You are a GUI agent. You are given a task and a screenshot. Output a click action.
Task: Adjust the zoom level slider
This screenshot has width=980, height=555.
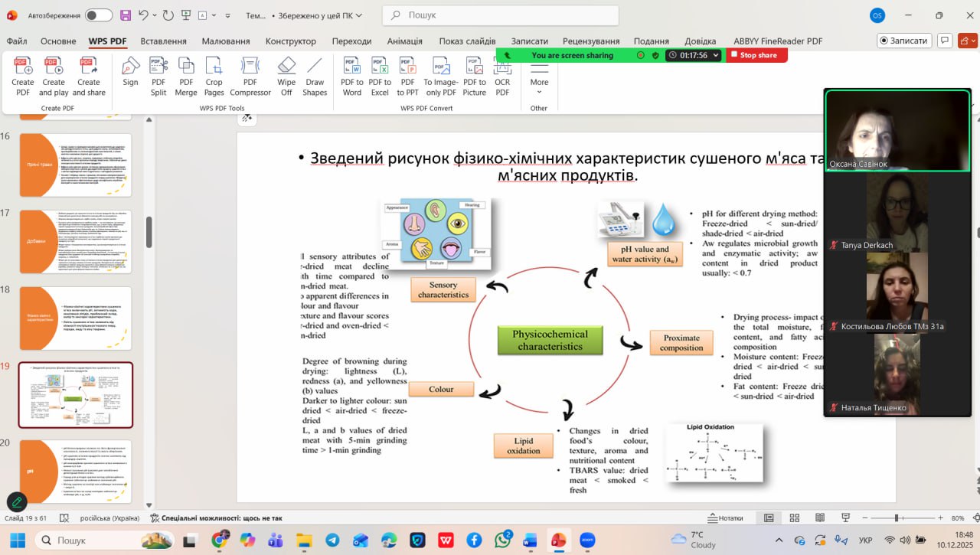897,518
